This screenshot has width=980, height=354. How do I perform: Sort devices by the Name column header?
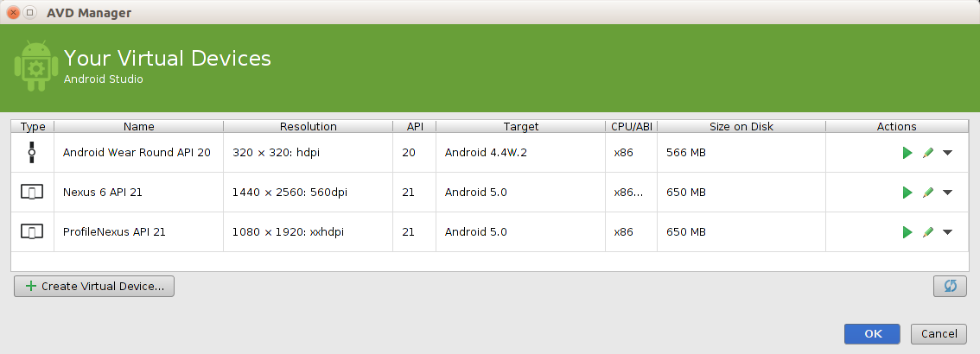[138, 126]
